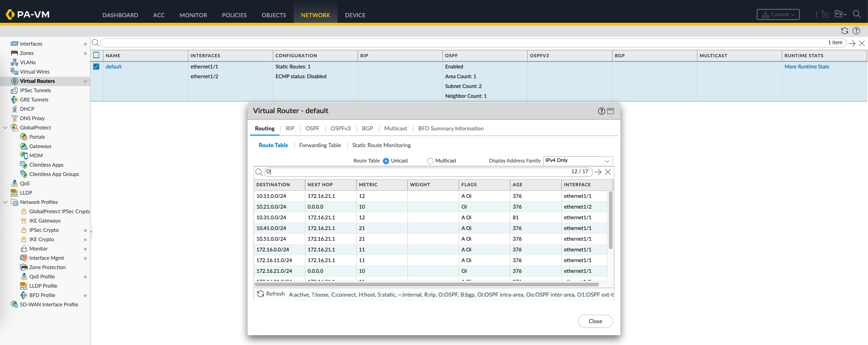Click the More Runtime Stats link
868x345 pixels.
(806, 67)
